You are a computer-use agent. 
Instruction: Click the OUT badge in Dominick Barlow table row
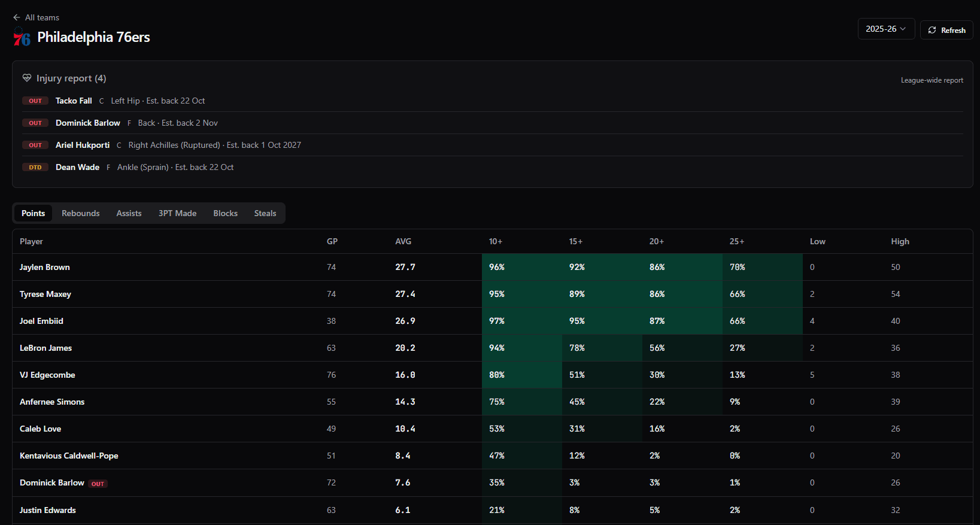coord(98,484)
